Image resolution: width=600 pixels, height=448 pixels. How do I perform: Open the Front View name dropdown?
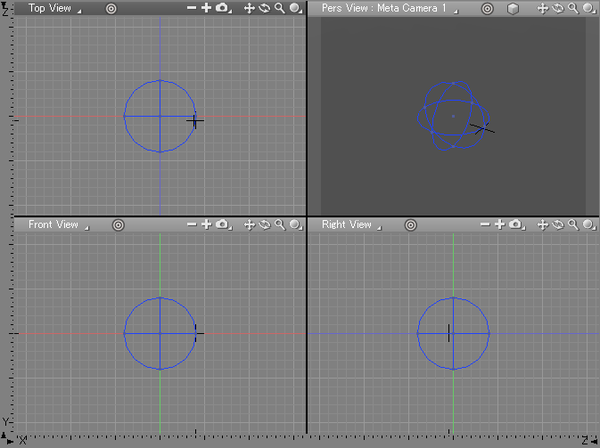58,225
